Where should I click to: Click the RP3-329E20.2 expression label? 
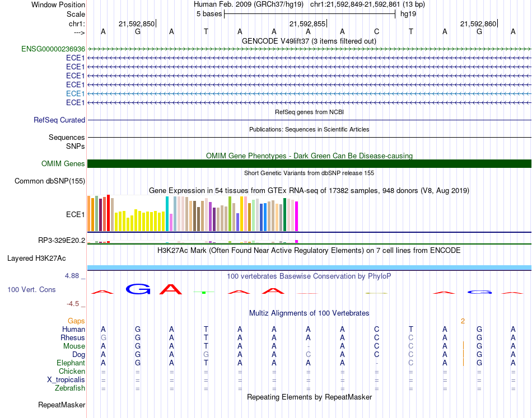(62, 241)
